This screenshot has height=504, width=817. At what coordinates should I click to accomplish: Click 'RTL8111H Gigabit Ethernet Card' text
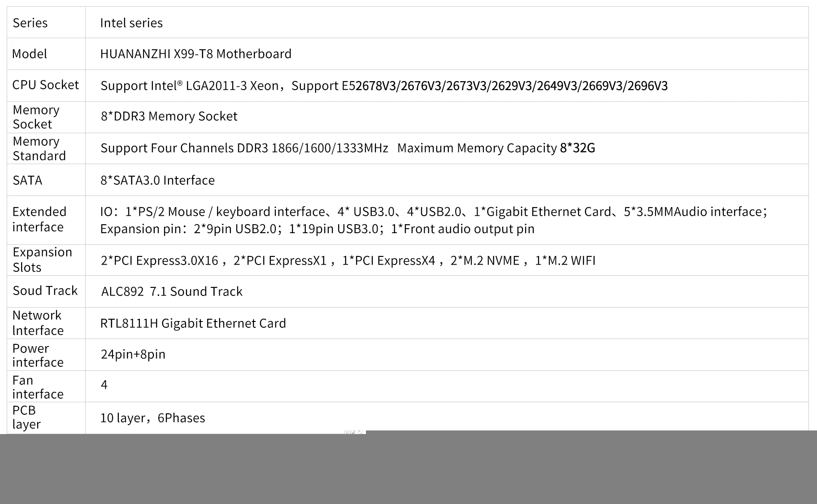tap(193, 323)
